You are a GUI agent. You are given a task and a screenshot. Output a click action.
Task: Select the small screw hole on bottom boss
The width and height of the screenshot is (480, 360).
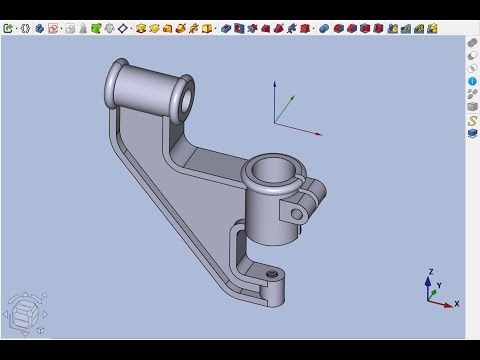[x=272, y=274]
